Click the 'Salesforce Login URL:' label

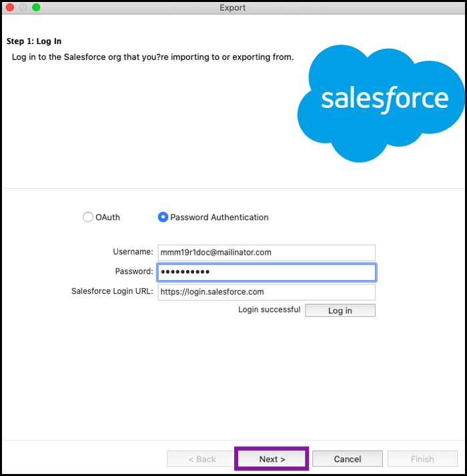pos(112,291)
